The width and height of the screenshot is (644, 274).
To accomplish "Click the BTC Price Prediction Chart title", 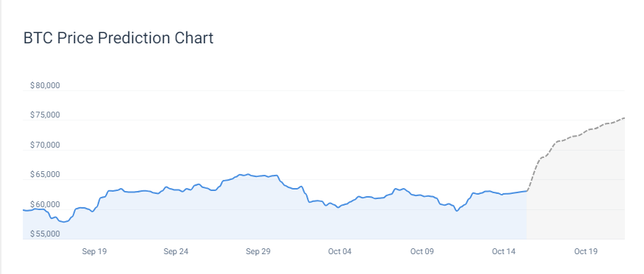I will (118, 38).
